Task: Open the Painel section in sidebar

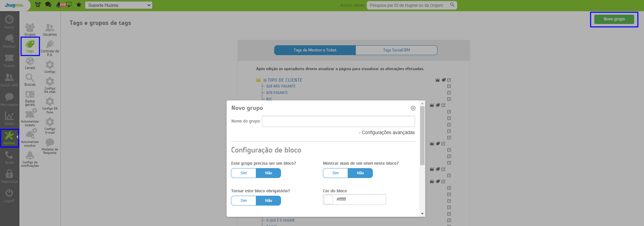Action: click(x=9, y=22)
